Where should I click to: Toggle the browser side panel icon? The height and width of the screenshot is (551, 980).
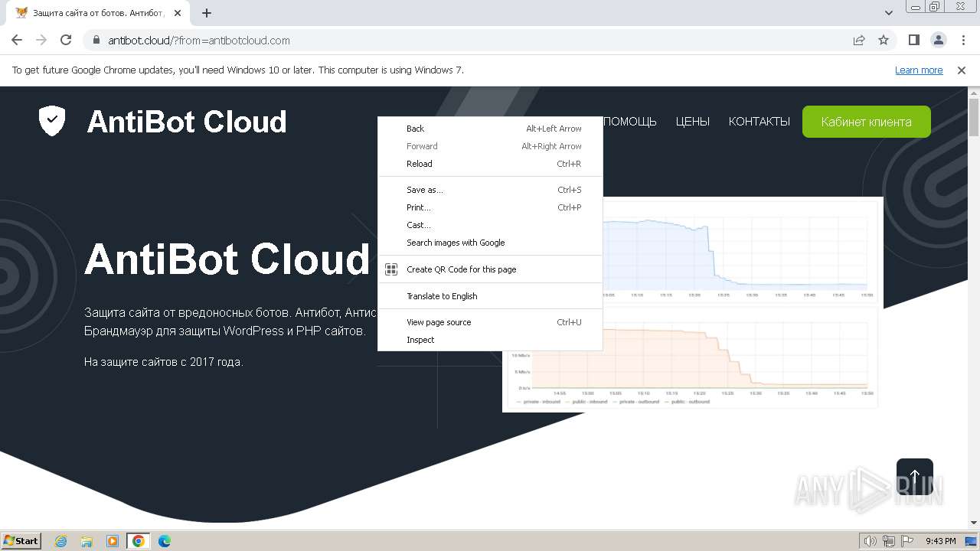pos(913,40)
